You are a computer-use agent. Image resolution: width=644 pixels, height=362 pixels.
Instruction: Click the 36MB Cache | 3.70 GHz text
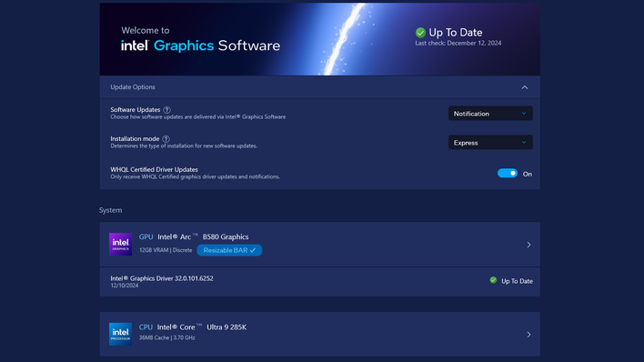167,337
